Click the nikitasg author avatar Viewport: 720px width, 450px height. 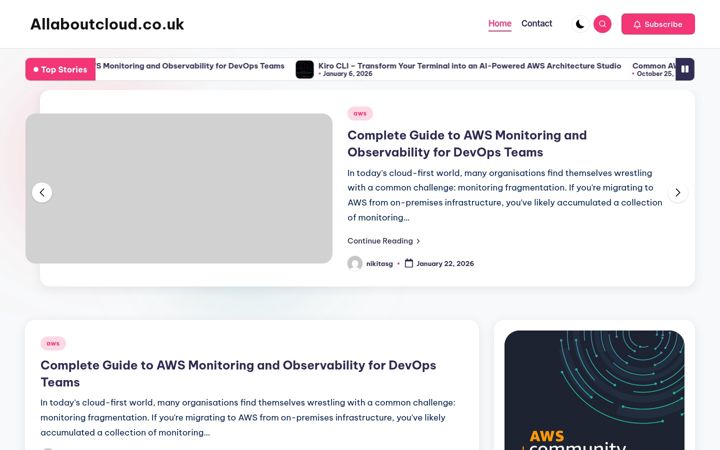coord(355,264)
